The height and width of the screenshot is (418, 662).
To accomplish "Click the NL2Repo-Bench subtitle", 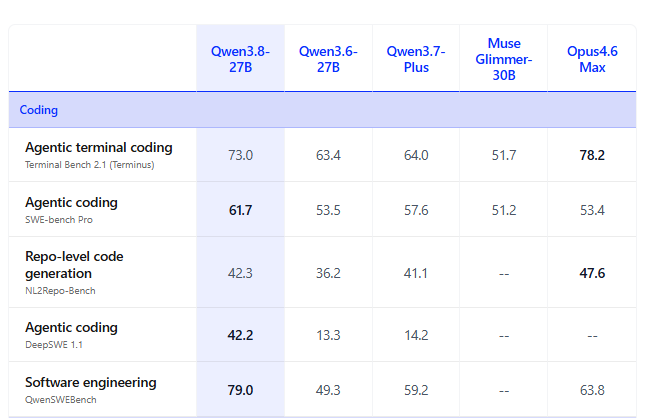I will click(x=60, y=290).
